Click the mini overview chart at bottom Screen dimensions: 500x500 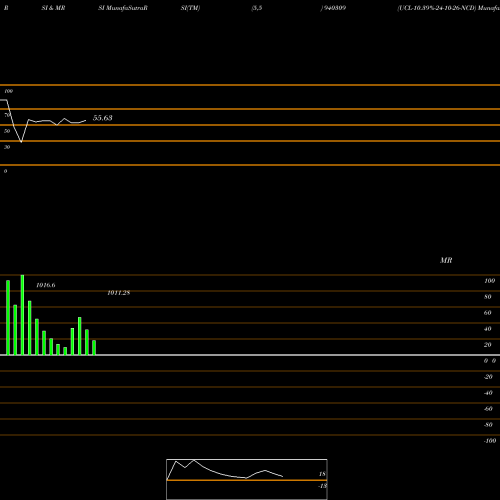pos(247,479)
